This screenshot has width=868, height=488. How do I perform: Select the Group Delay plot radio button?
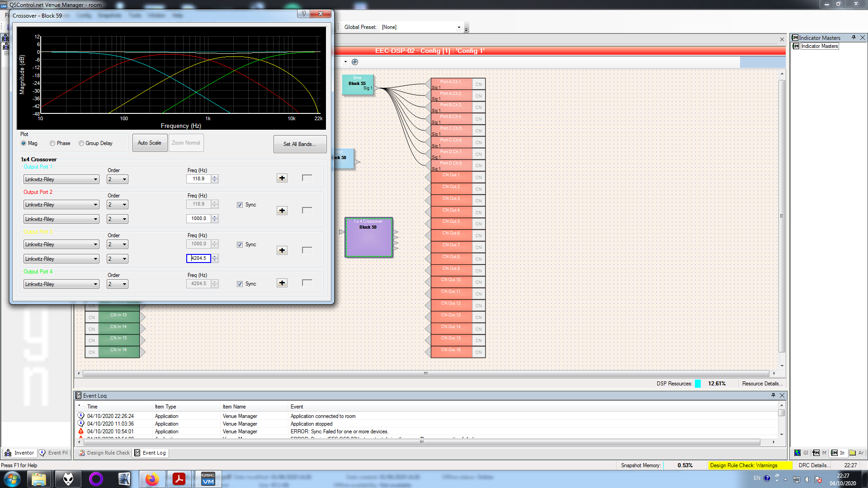coord(81,143)
